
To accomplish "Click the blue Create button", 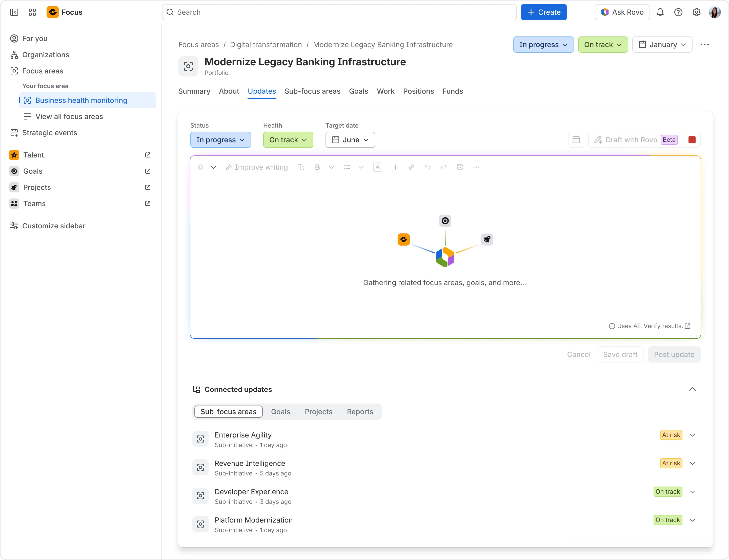I will pyautogui.click(x=544, y=12).
